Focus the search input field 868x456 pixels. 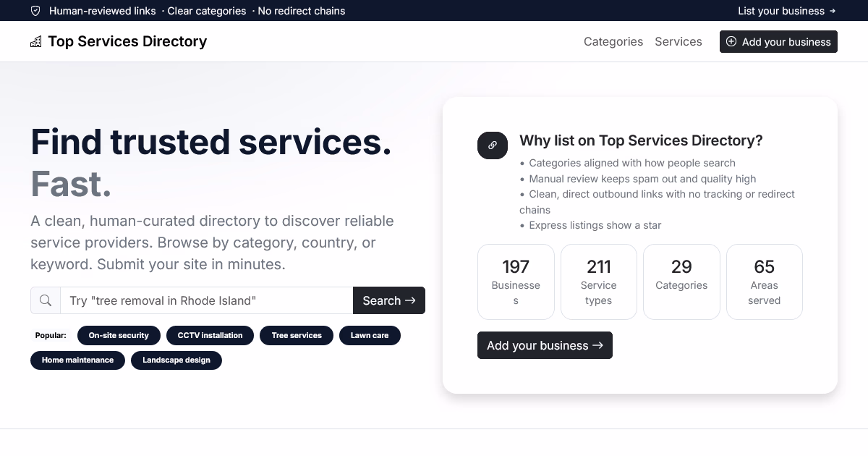[x=206, y=300]
